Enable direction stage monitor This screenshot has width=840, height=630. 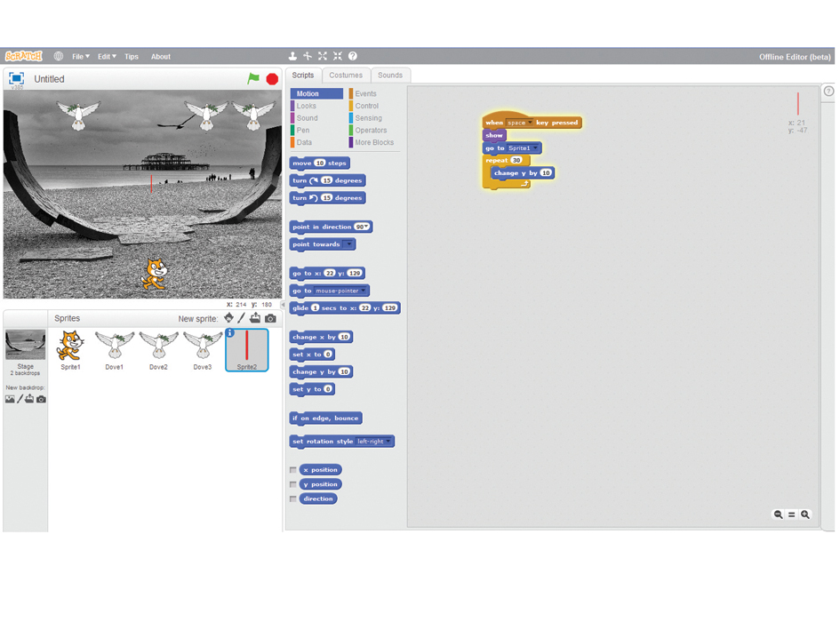(293, 498)
